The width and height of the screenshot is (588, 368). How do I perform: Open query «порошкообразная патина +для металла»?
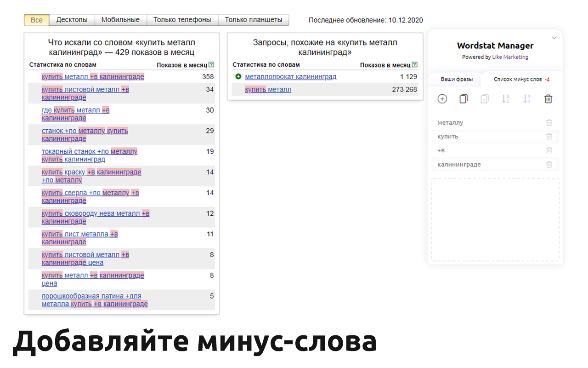[x=95, y=300]
